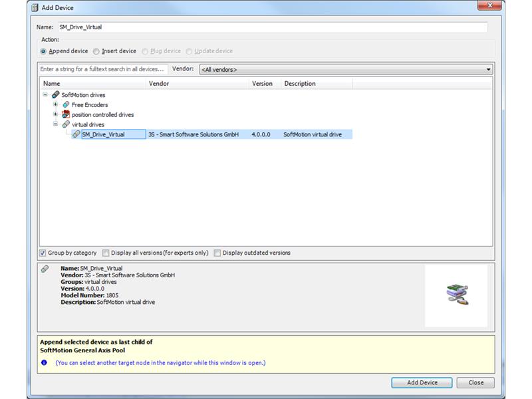Select the position controlled drives tree item
The width and height of the screenshot is (532, 399).
[x=102, y=114]
